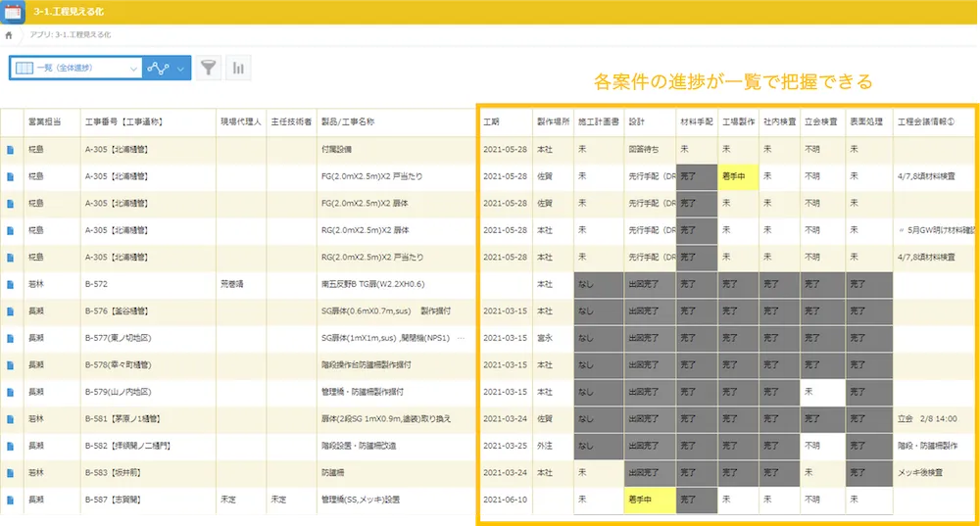Open the bar chart aggregate icon

point(238,68)
